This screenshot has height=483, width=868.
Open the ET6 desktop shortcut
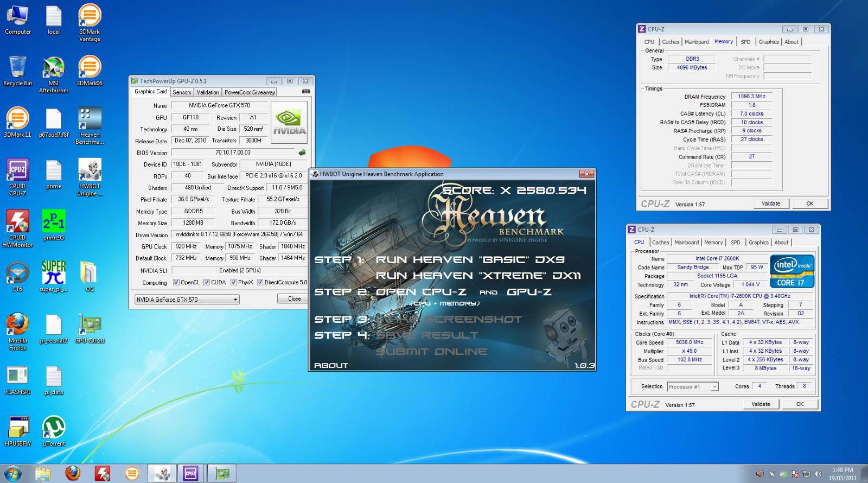coord(17,277)
